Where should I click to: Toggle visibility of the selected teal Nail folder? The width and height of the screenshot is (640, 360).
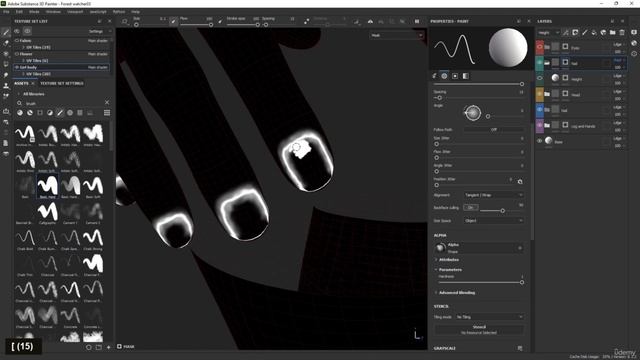click(x=540, y=63)
